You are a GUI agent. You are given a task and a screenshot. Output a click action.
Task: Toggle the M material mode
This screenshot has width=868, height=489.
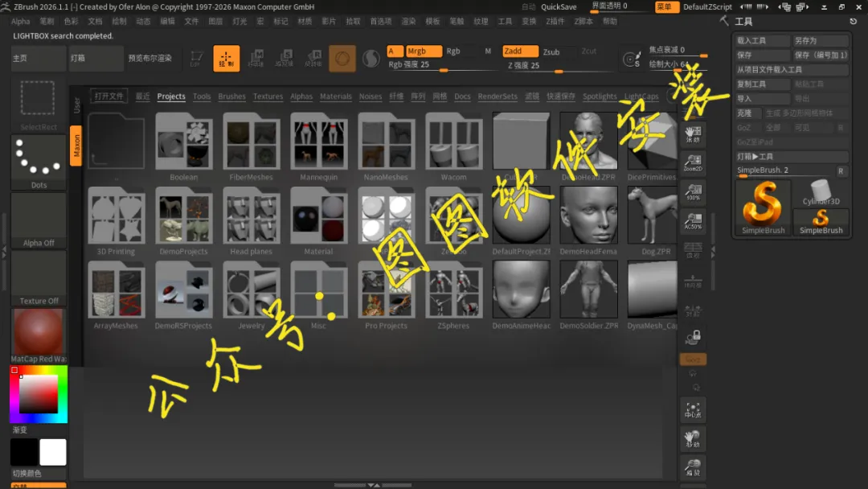[x=488, y=51]
